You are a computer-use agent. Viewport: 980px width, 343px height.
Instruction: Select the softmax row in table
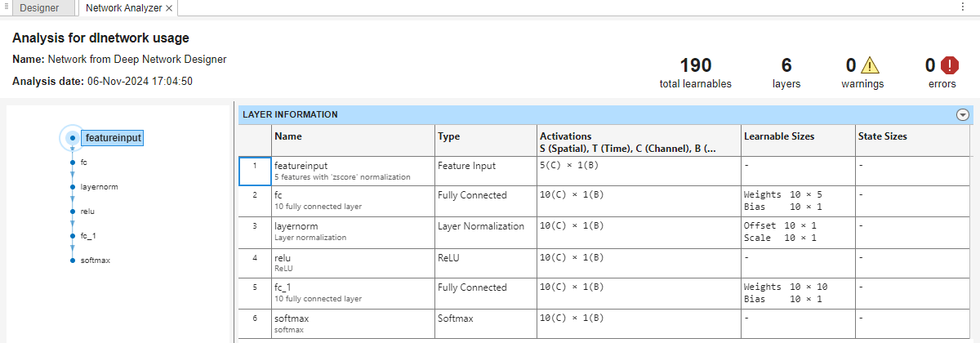point(351,323)
